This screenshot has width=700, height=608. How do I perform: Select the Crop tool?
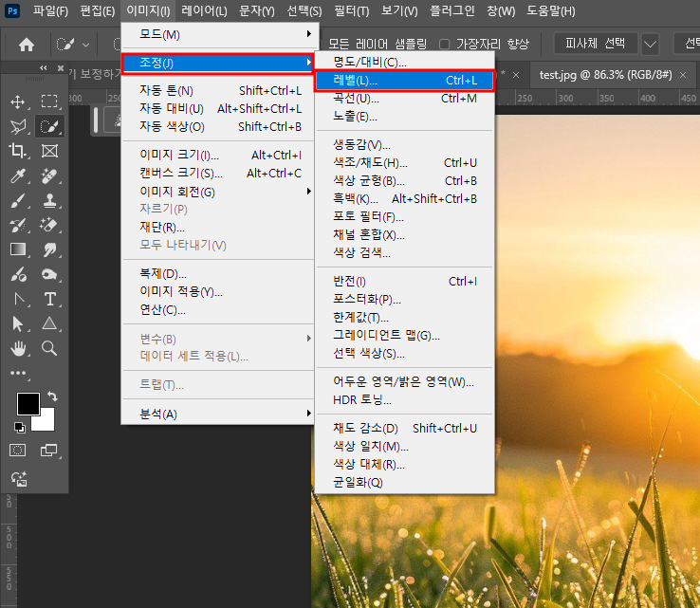(x=18, y=151)
